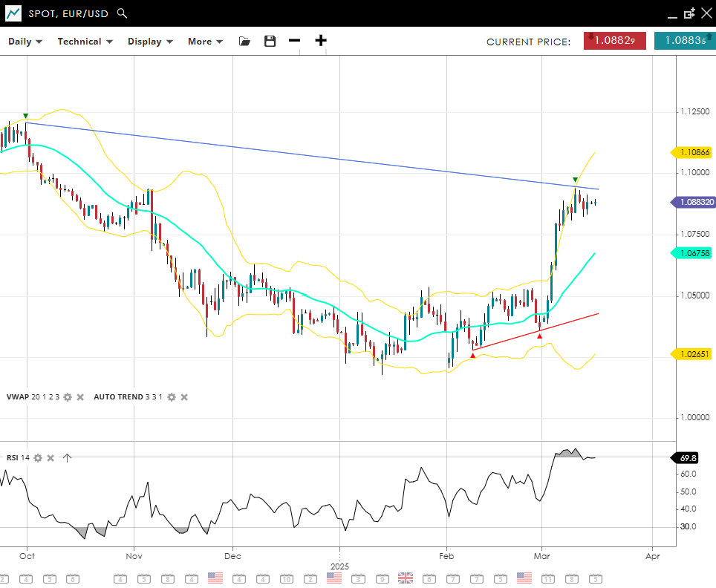Click the teal buy price 1.0883 button
Image resolution: width=716 pixels, height=588 pixels.
(x=685, y=41)
